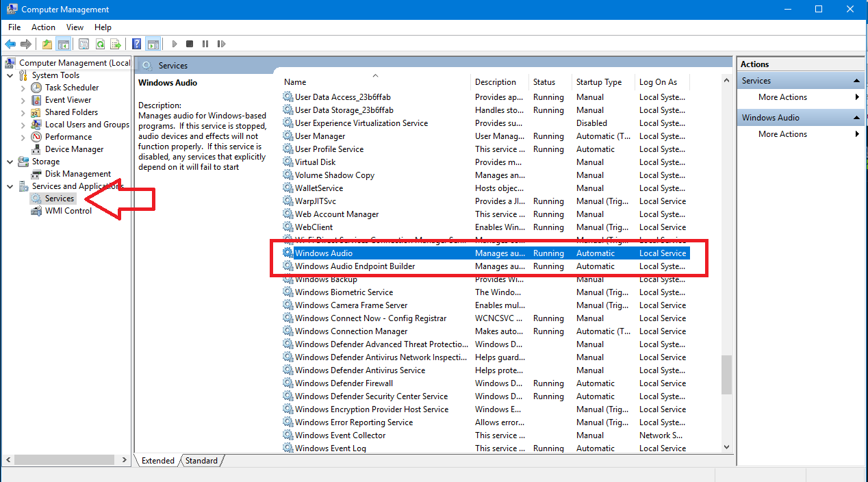Click the Up One Level folder icon
The width and height of the screenshot is (868, 482).
47,44
